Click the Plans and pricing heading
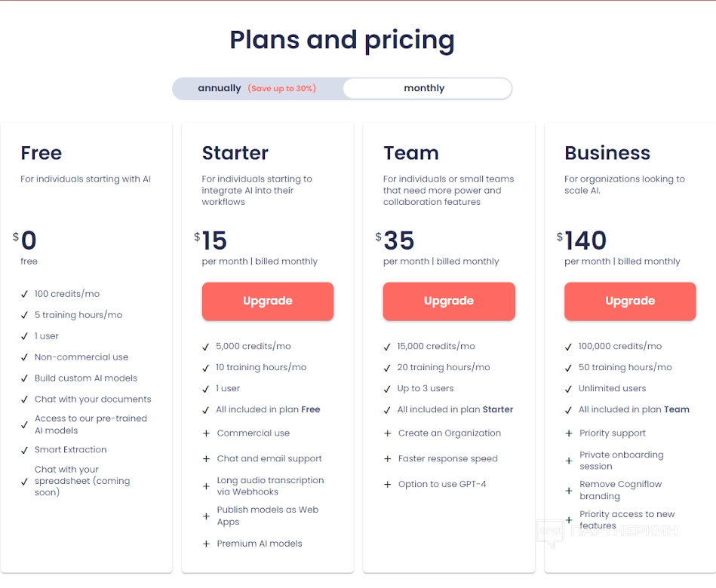The height and width of the screenshot is (588, 716). (x=342, y=40)
